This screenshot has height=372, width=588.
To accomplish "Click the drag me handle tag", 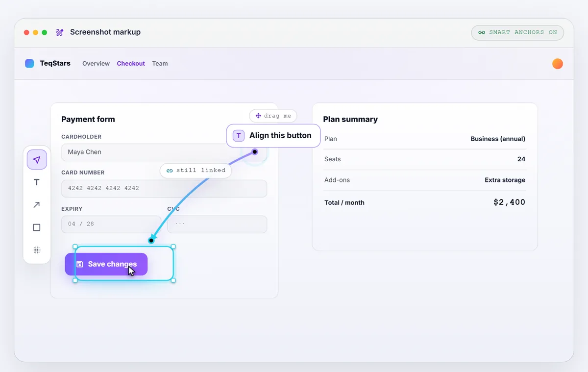I will click(273, 116).
